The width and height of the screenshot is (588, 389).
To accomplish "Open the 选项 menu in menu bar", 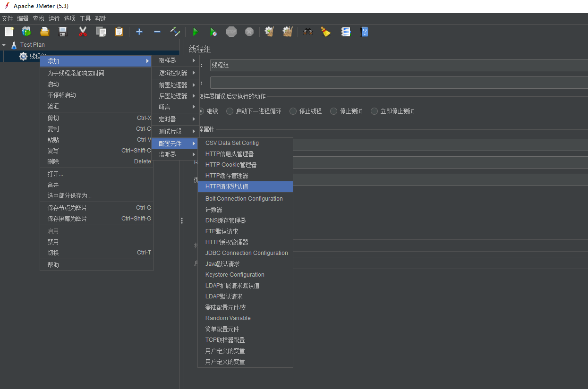I will point(70,18).
